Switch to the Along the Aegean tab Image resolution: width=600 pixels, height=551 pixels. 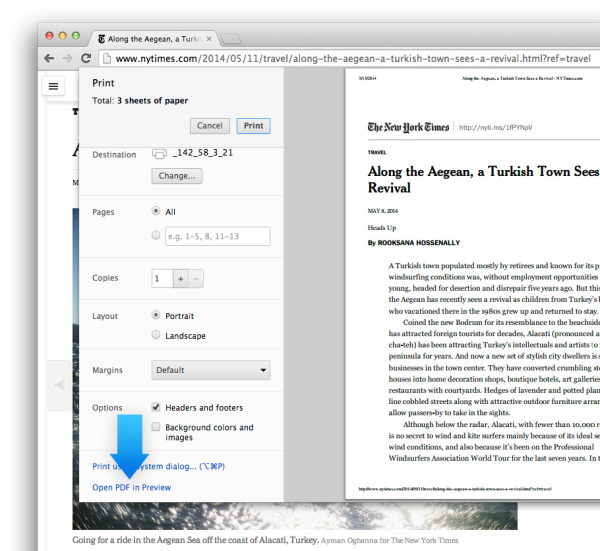pyautogui.click(x=150, y=38)
